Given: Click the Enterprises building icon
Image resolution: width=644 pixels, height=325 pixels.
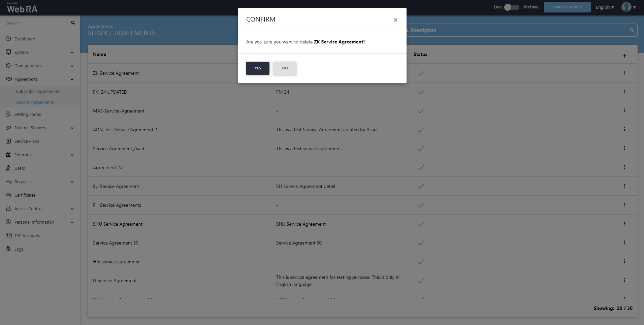Looking at the screenshot, I should point(8,155).
